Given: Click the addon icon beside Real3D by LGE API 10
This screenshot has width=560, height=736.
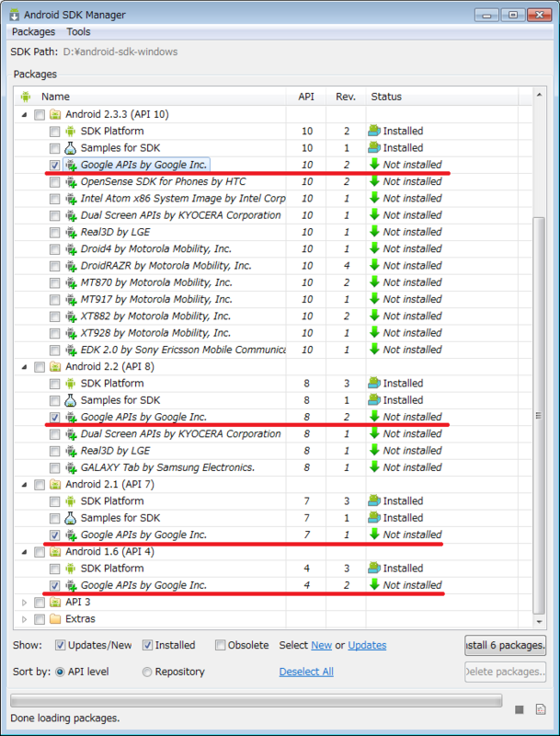Looking at the screenshot, I should tap(71, 233).
